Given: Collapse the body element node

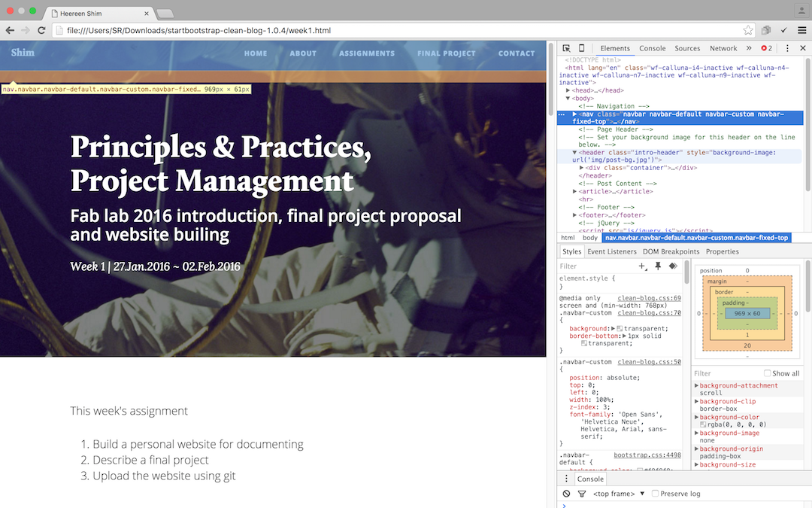Looking at the screenshot, I should pos(568,98).
